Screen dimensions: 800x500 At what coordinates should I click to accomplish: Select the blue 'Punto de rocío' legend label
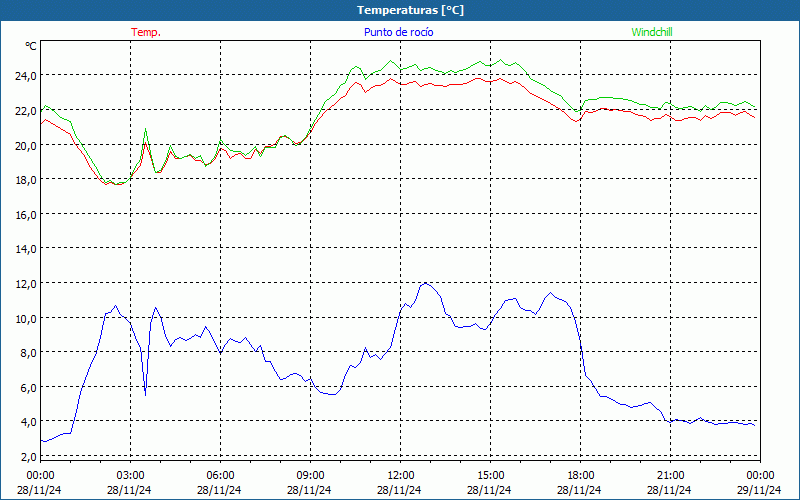[398, 32]
